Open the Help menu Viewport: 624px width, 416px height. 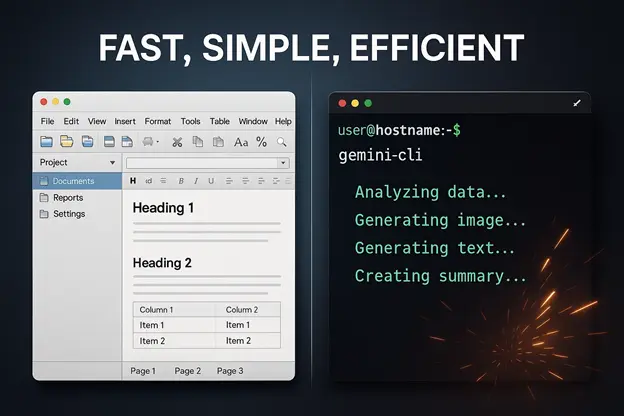pos(283,121)
